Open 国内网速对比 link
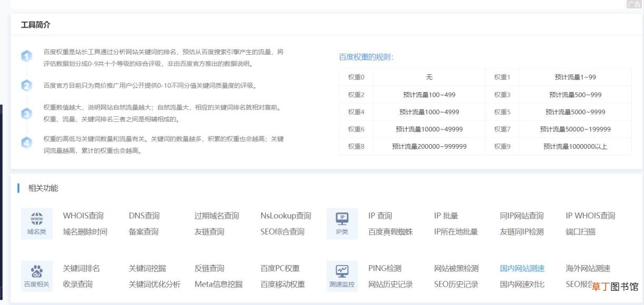The height and width of the screenshot is (305, 644). [x=522, y=284]
